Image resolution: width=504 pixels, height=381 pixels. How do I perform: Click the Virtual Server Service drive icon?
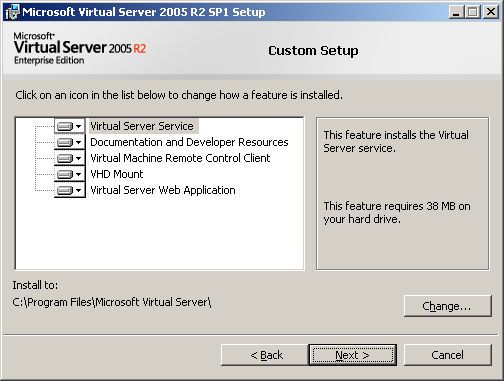[65, 126]
